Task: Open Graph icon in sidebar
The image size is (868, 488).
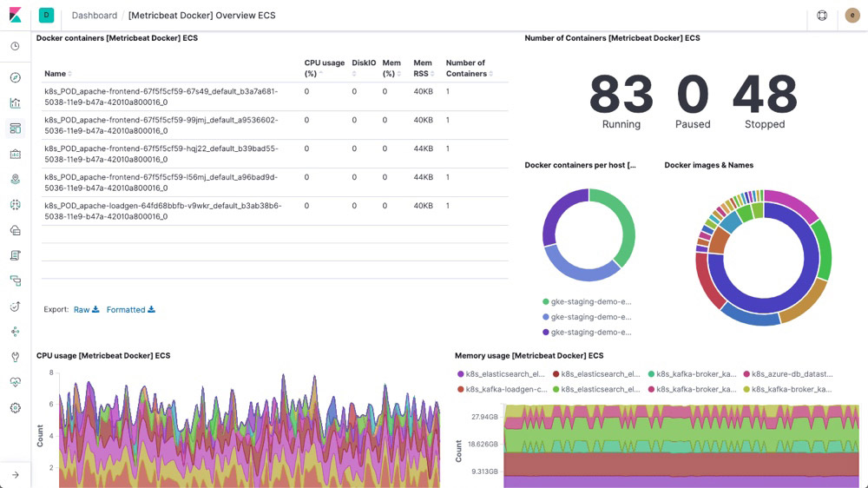Action: 16,331
